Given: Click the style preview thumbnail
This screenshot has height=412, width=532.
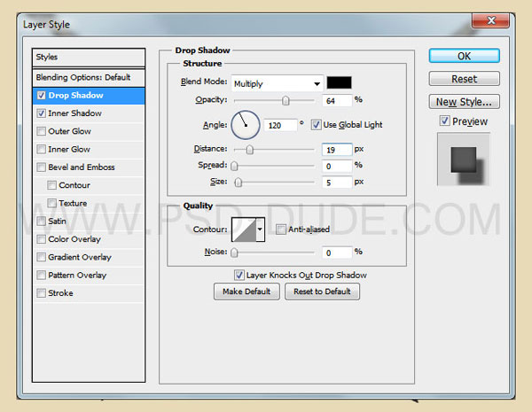Looking at the screenshot, I should click(463, 159).
